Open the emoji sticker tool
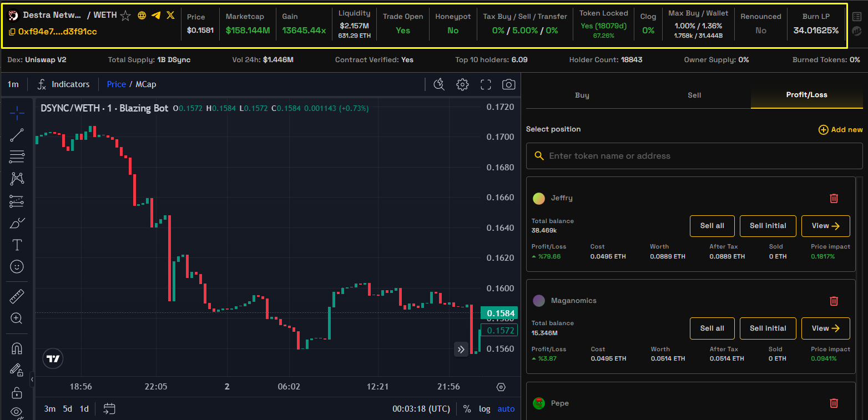The image size is (868, 420). coord(17,267)
